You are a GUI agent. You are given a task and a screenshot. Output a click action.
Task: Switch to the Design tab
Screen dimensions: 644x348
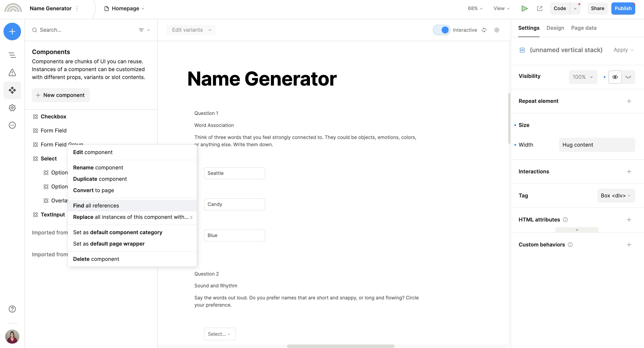[555, 28]
